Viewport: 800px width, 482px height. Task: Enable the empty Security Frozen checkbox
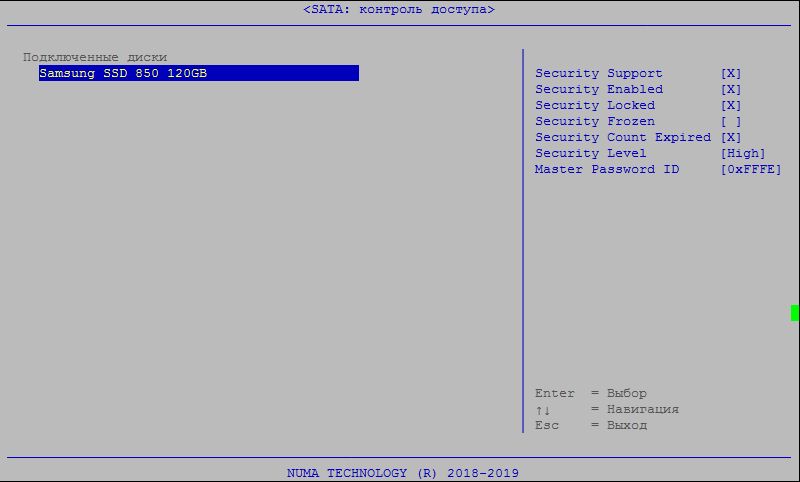[x=731, y=122]
